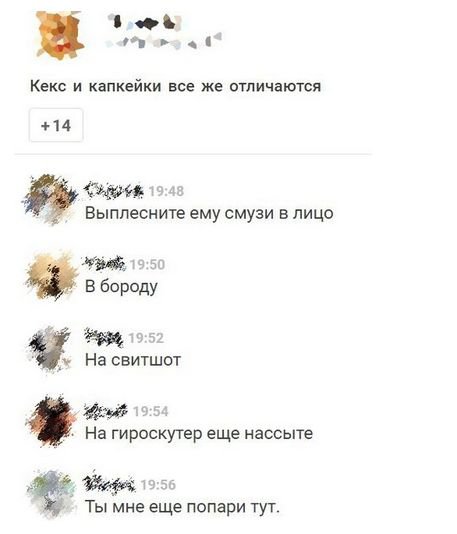Open avatar of the 19:50 commenter
Screen dimensions: 457x534
click(51, 275)
